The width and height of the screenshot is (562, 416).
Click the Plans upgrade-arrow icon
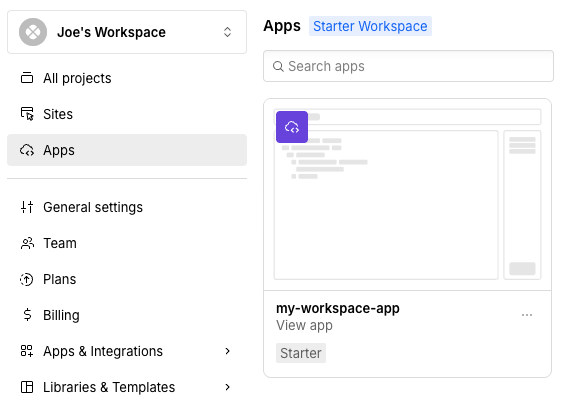(27, 279)
